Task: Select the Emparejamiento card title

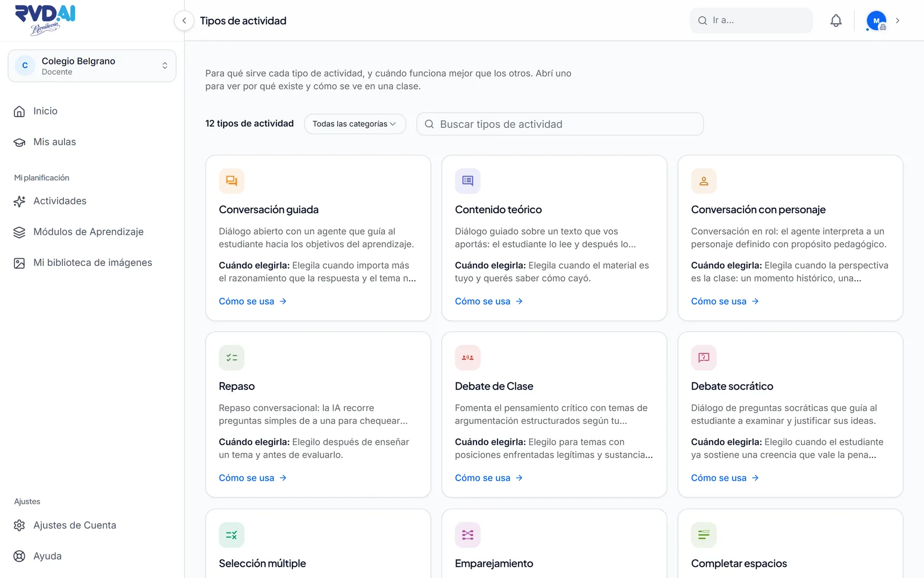Action: pyautogui.click(x=494, y=563)
